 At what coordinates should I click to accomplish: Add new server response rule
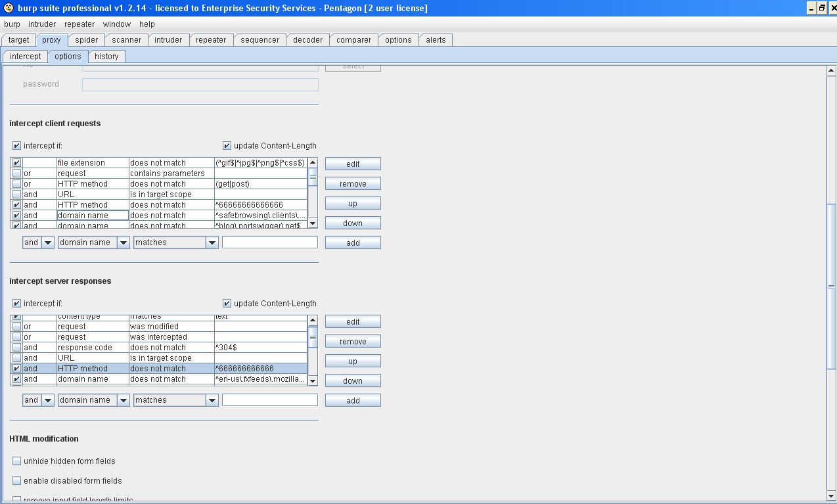tap(353, 401)
